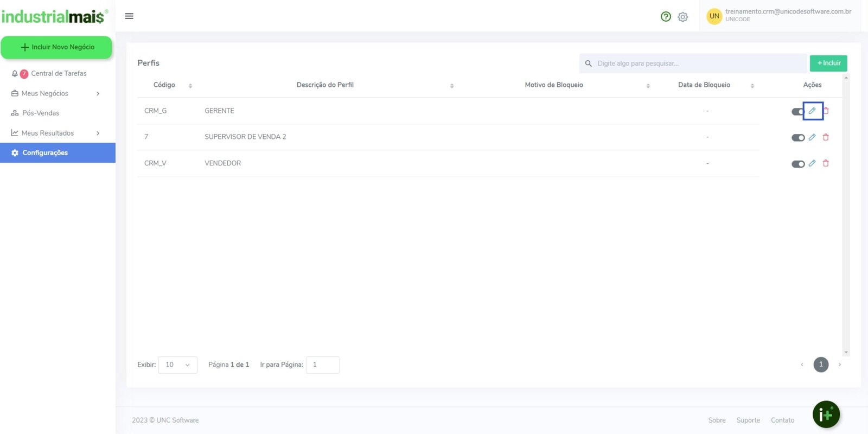
Task: Click Incluir Novo Negócio button
Action: (56, 47)
